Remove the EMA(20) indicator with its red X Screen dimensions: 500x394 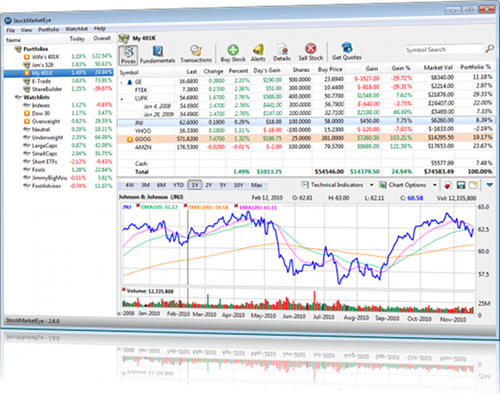236,206
